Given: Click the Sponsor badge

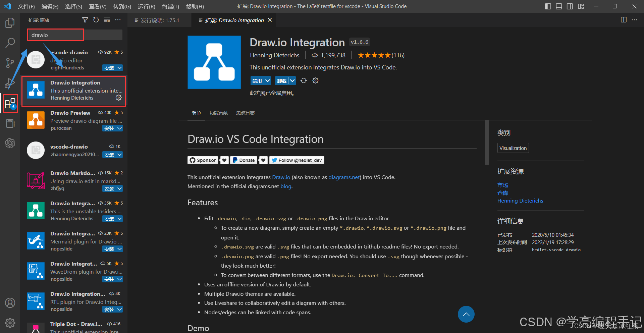Looking at the screenshot, I should pyautogui.click(x=203, y=160).
